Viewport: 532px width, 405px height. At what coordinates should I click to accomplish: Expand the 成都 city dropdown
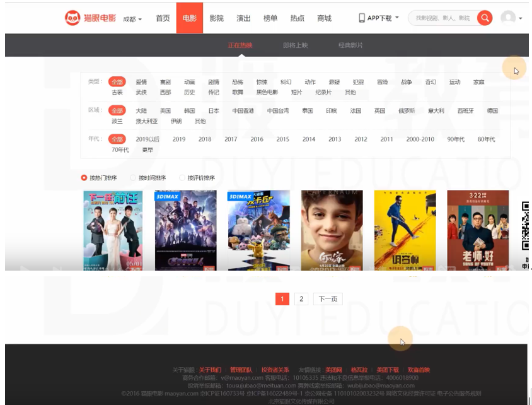pos(132,19)
